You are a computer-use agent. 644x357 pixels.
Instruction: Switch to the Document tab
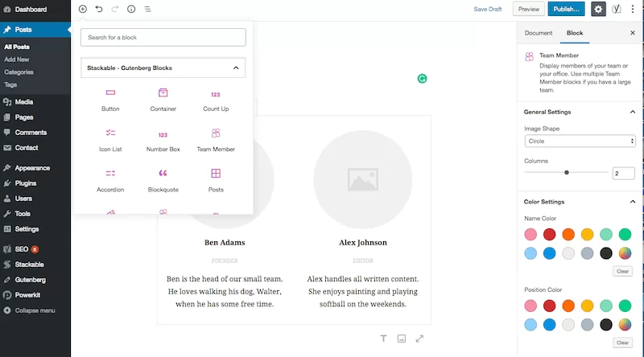(539, 33)
